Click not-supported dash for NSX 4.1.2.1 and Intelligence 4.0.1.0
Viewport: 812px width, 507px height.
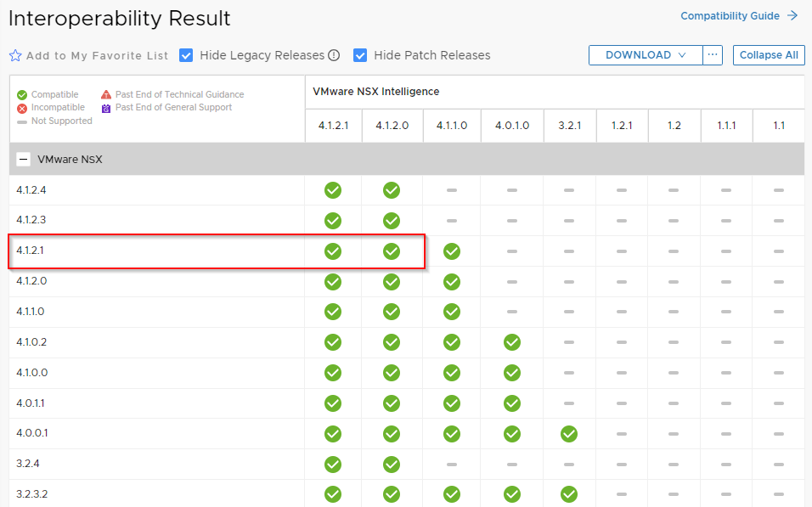[x=512, y=251]
